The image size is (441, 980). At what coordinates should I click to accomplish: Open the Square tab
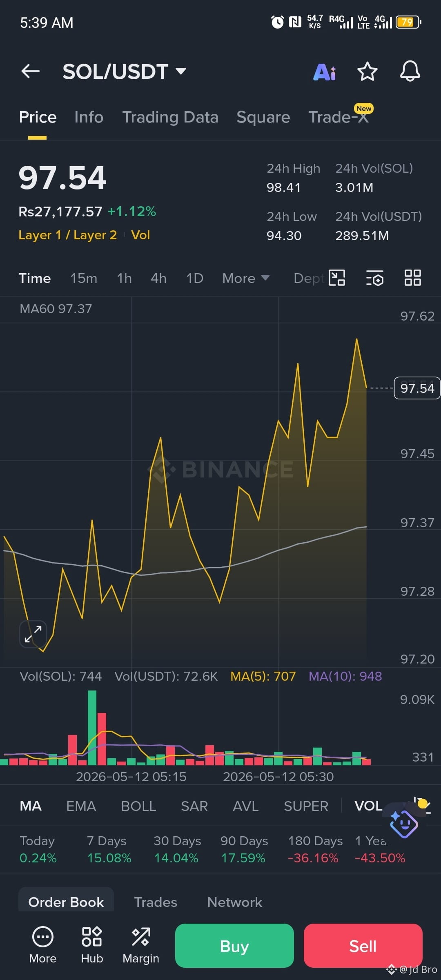(x=263, y=117)
